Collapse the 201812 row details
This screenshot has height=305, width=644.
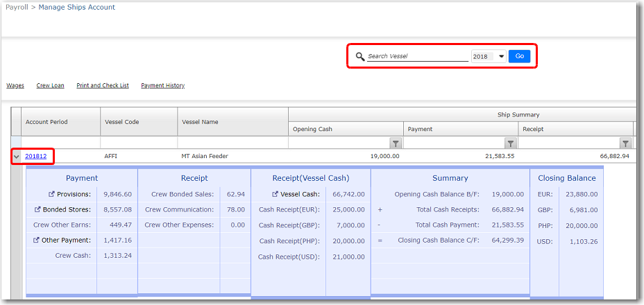click(16, 157)
